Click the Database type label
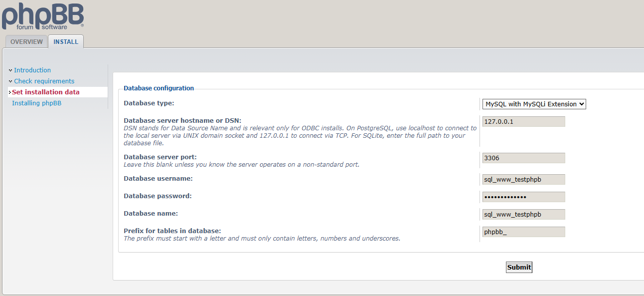Image resolution: width=644 pixels, height=296 pixels. click(x=149, y=103)
